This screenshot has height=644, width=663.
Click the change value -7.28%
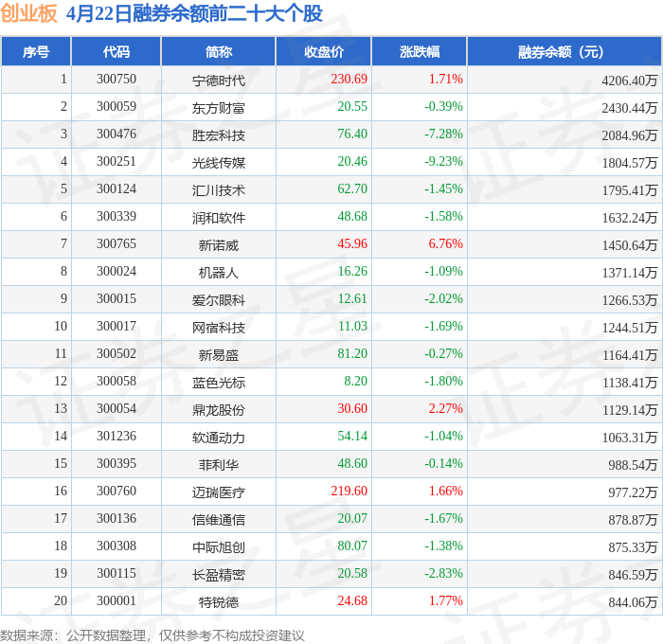point(443,134)
